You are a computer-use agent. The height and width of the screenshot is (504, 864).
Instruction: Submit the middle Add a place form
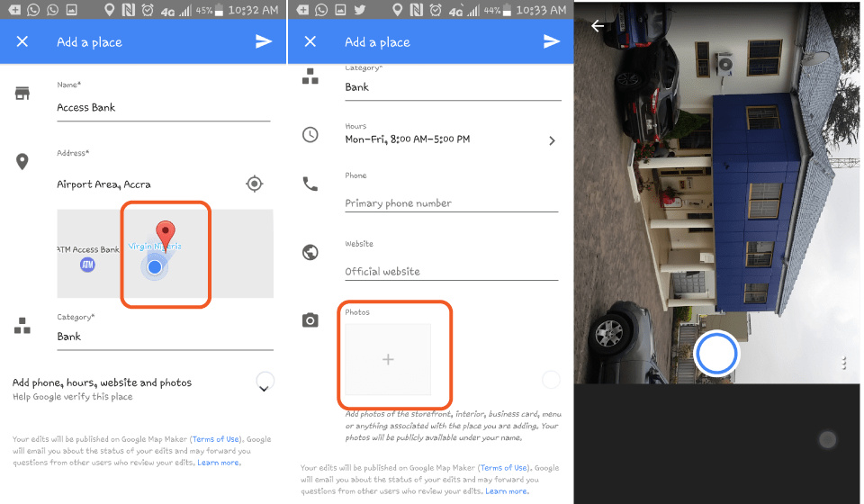552,41
